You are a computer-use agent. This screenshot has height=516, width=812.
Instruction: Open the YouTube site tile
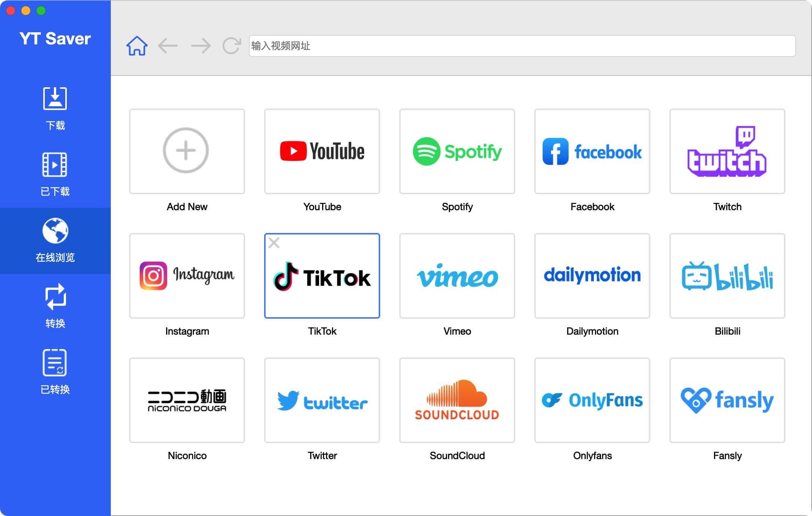pyautogui.click(x=322, y=151)
